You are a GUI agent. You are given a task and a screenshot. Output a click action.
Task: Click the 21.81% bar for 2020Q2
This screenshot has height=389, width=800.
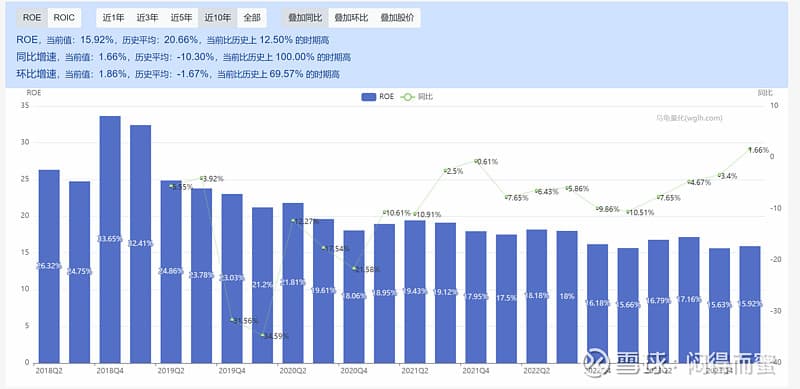pos(293,283)
